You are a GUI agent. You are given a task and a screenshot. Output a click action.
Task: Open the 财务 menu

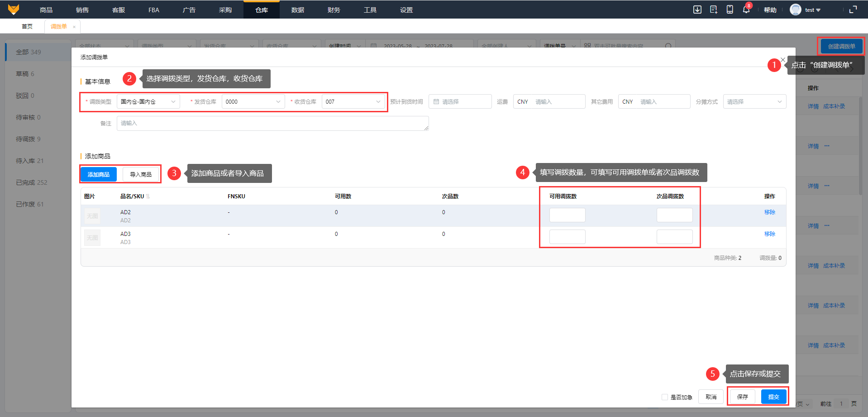(334, 10)
